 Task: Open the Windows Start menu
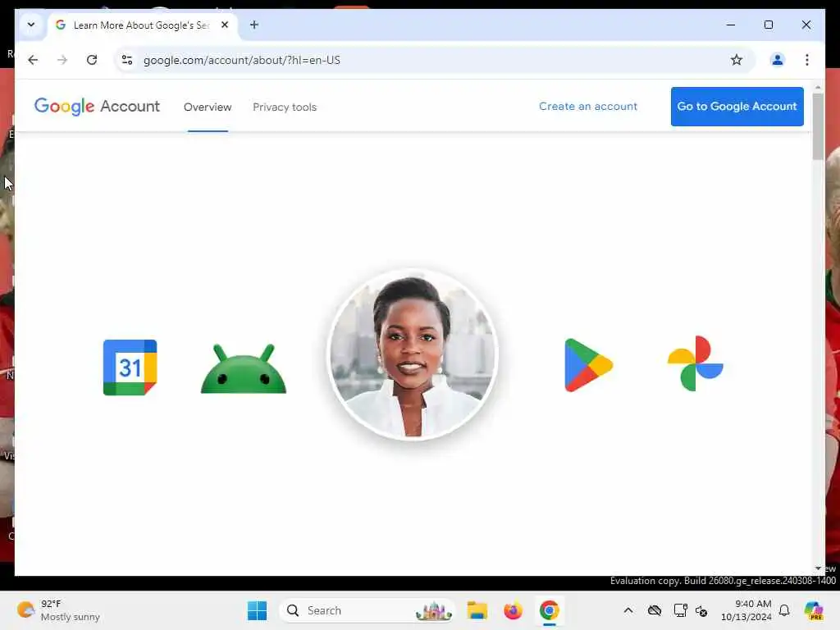257,610
